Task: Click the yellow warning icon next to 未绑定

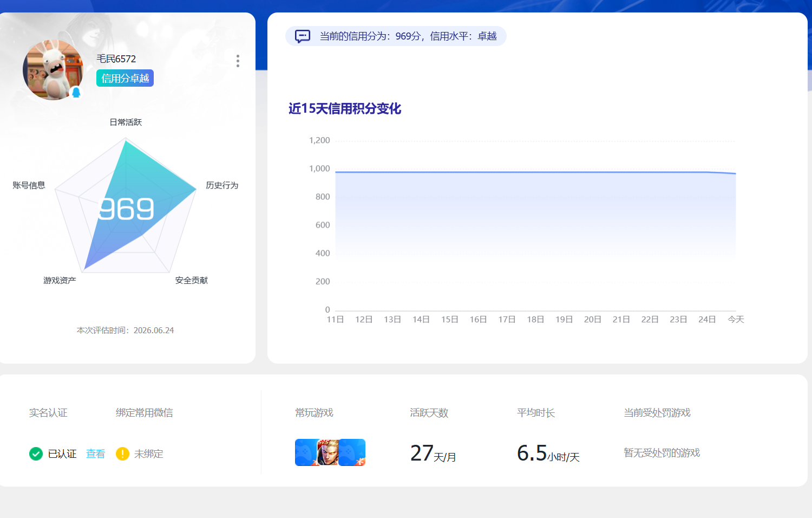Action: [x=122, y=454]
